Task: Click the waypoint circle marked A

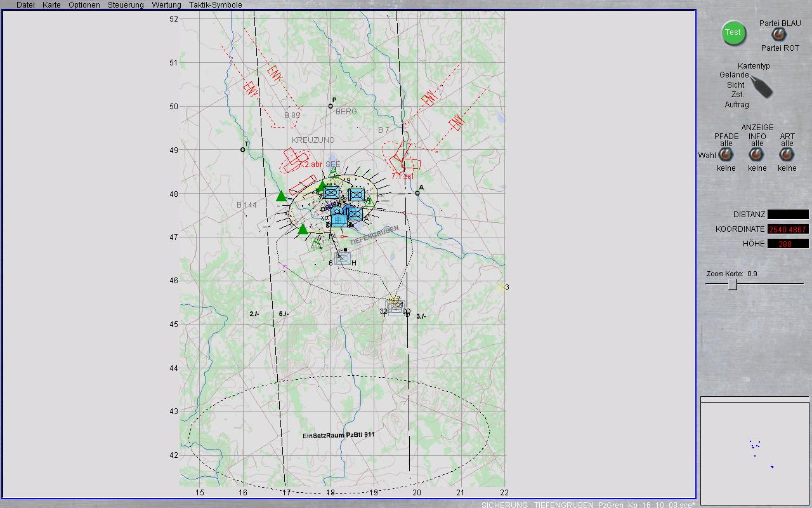Action: [417, 193]
